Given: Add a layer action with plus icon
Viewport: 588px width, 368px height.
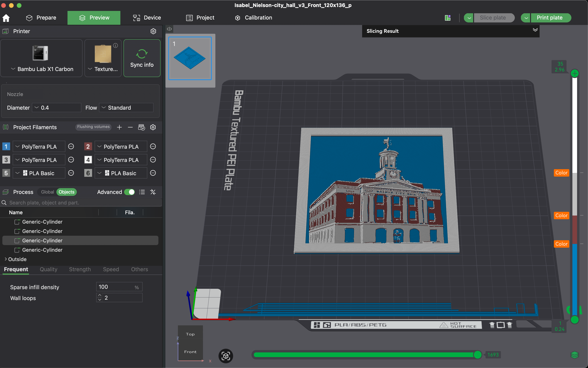Looking at the screenshot, I should tap(575, 73).
